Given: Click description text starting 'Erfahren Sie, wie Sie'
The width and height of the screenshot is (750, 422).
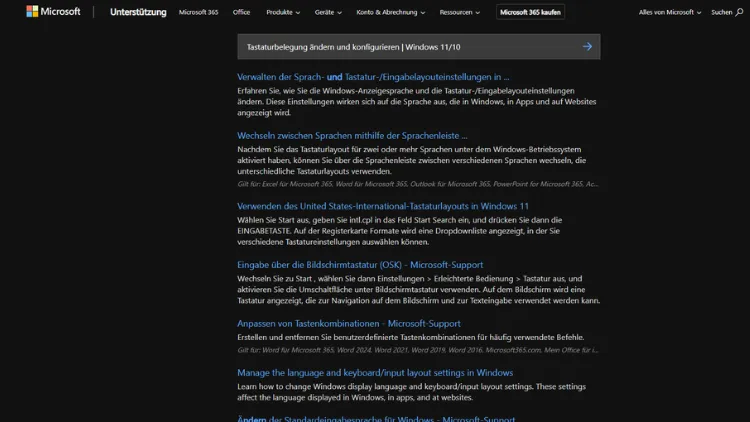Looking at the screenshot, I should click(x=417, y=101).
